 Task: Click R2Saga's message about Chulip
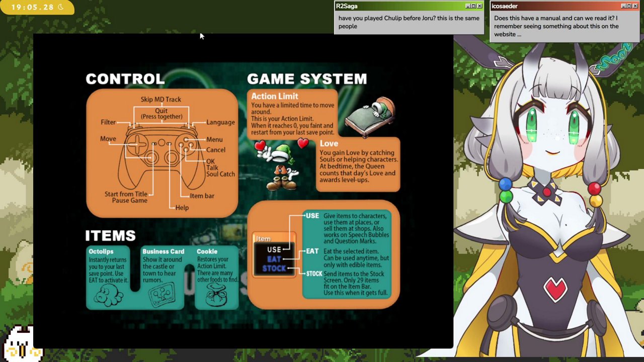(409, 22)
